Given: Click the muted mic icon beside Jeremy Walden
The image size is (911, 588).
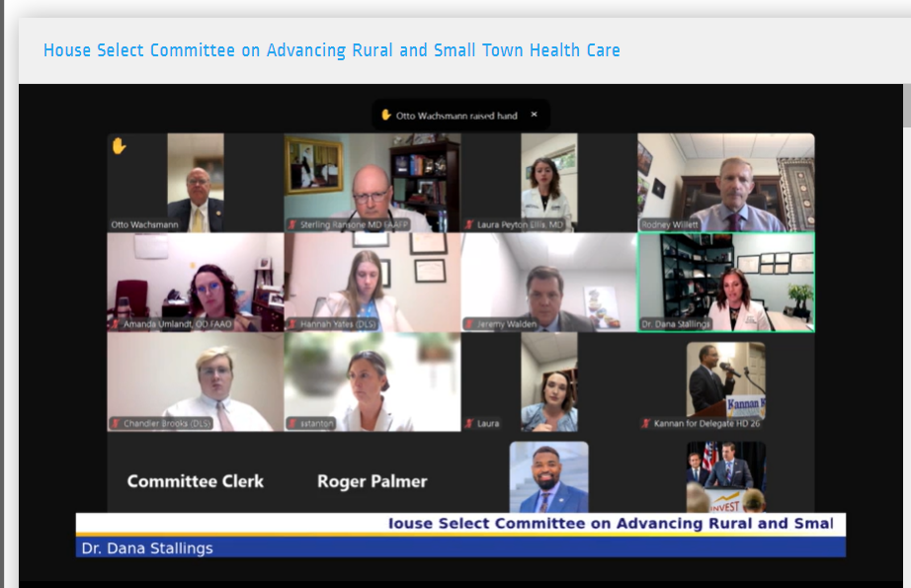Looking at the screenshot, I should pos(469,324).
